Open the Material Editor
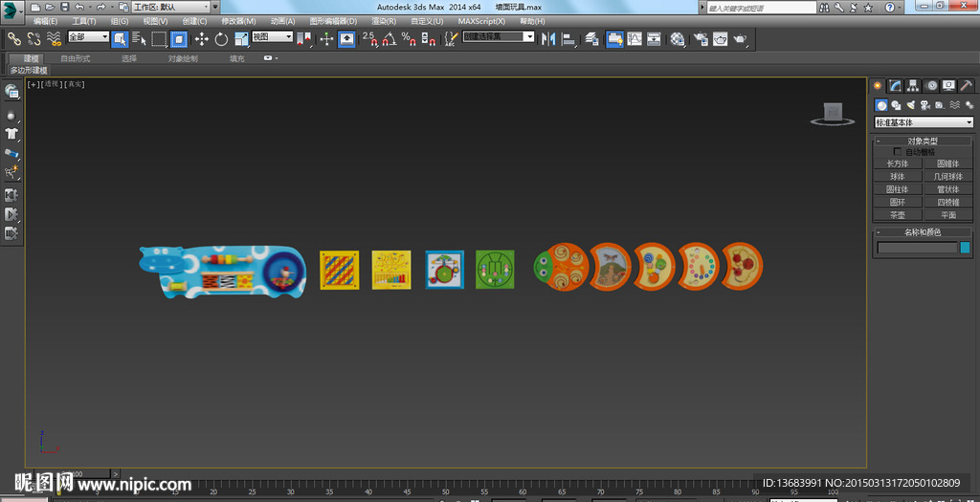This screenshot has height=502, width=980. coord(678,39)
